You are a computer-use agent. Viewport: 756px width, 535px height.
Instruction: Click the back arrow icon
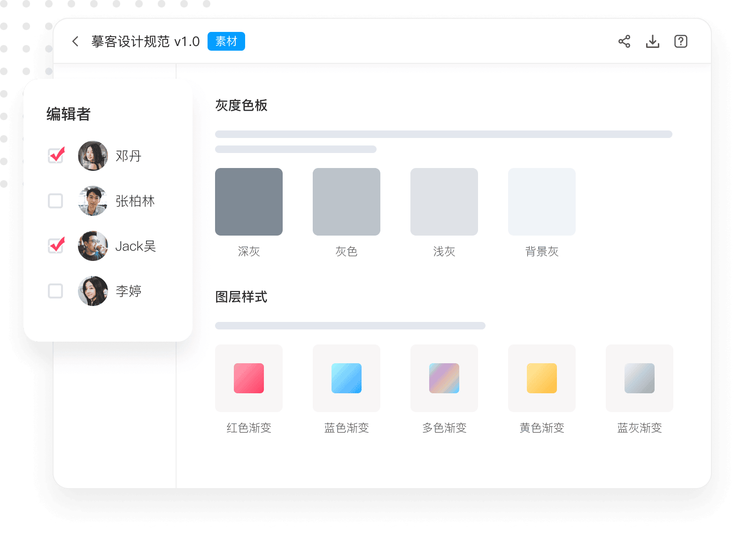tap(75, 41)
